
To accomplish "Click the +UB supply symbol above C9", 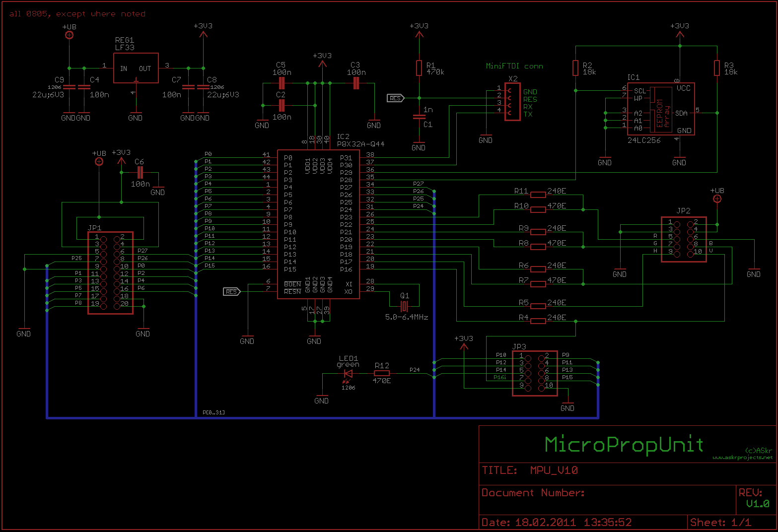I will [x=70, y=34].
